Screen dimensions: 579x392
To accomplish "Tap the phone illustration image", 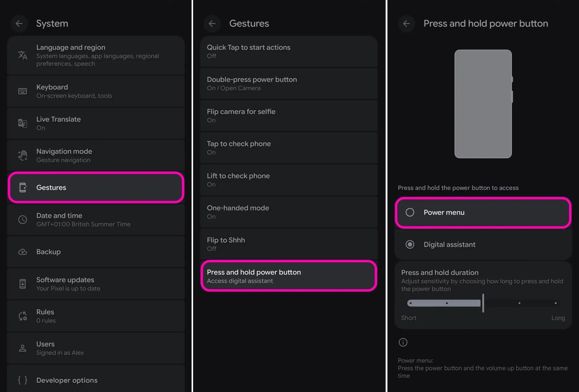I will coord(483,104).
